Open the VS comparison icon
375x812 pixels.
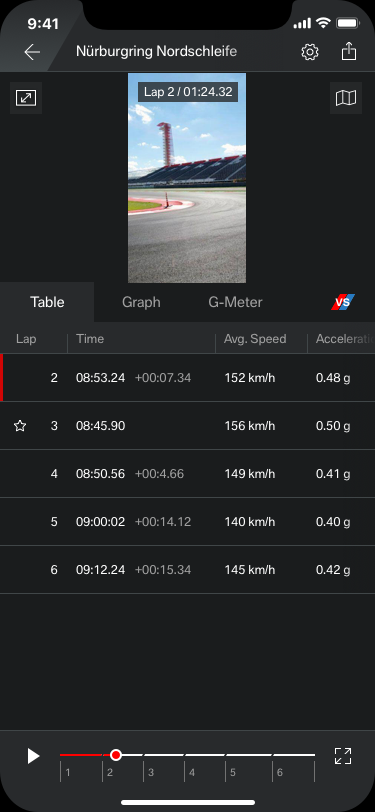[343, 302]
